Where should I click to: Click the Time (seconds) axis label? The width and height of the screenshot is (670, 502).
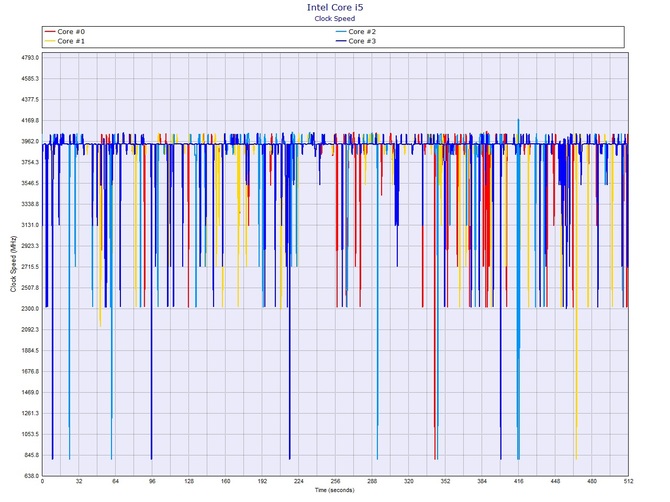coord(335,490)
